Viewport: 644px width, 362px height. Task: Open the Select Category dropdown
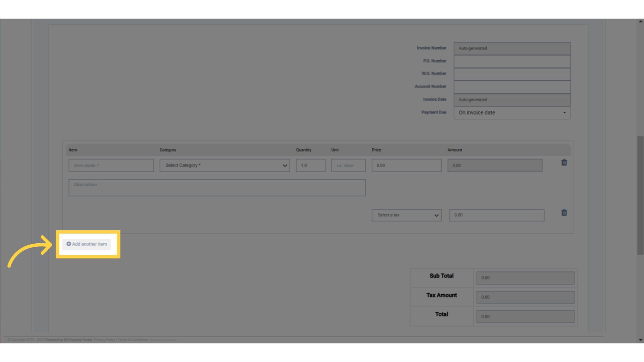point(225,166)
